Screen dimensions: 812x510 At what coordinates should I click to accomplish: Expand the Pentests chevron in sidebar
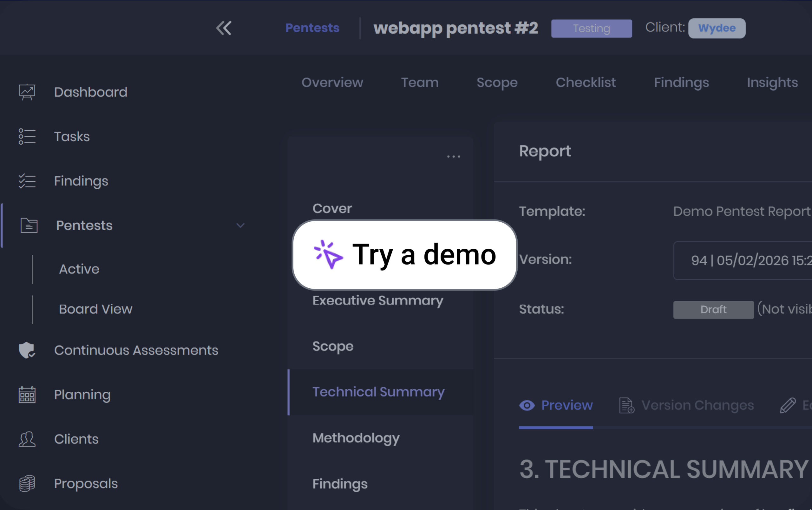[x=240, y=225]
